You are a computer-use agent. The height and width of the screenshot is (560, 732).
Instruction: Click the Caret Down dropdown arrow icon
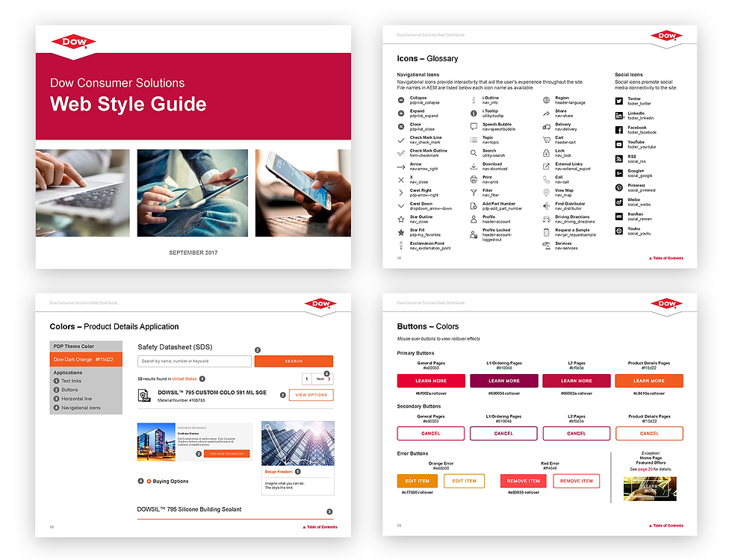click(x=401, y=206)
